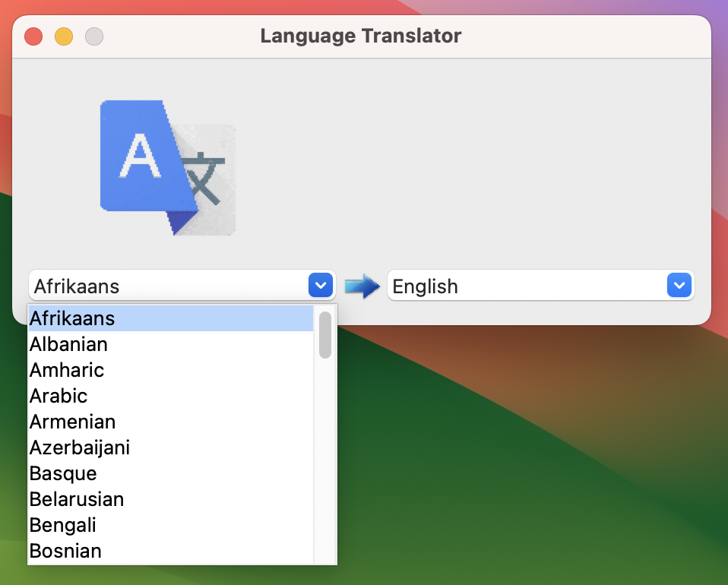
Task: Click the Afrikaans source language combo field
Action: click(x=182, y=285)
